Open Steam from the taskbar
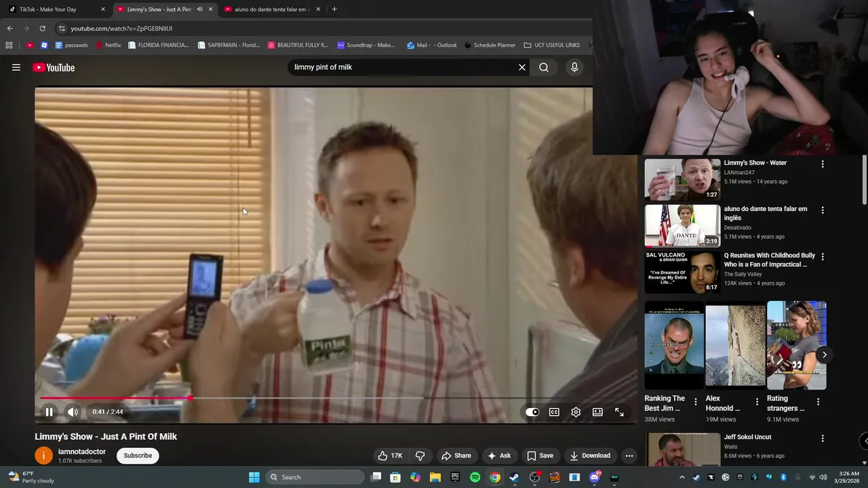 pos(515,477)
